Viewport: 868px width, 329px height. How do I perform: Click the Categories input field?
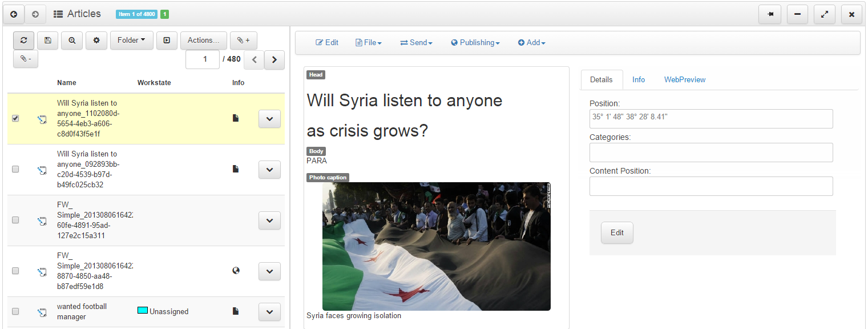(711, 153)
